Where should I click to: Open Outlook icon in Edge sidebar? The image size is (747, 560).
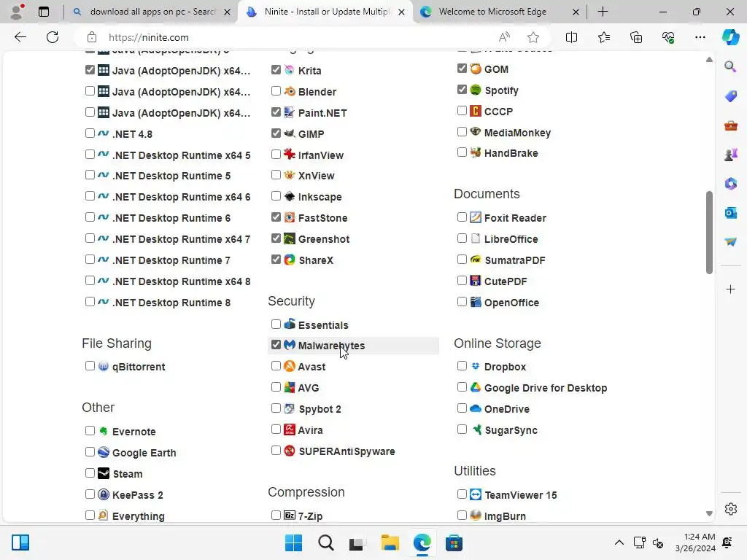(x=730, y=213)
